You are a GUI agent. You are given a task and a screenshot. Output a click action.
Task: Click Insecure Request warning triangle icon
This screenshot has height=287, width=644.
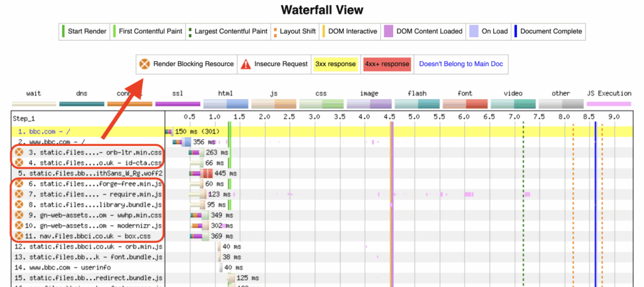(246, 64)
